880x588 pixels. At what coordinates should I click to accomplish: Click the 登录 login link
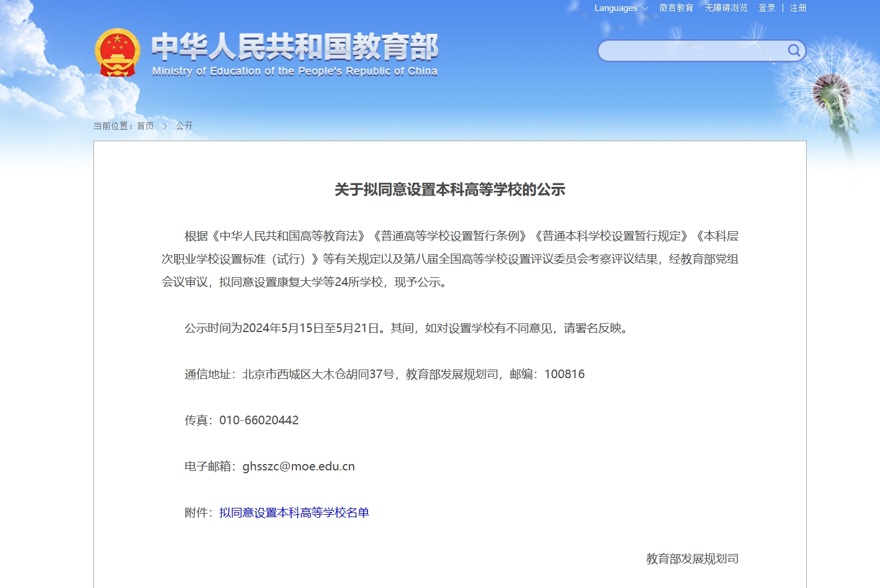click(x=767, y=8)
